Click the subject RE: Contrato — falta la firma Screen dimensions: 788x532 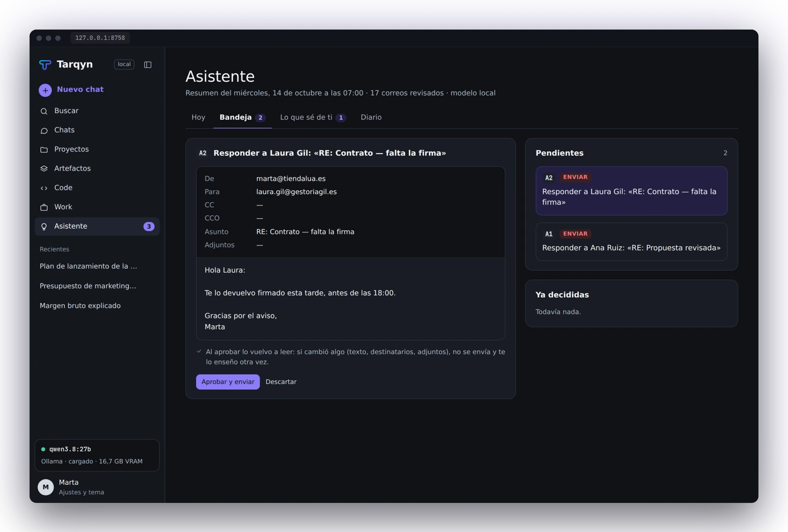coord(305,232)
